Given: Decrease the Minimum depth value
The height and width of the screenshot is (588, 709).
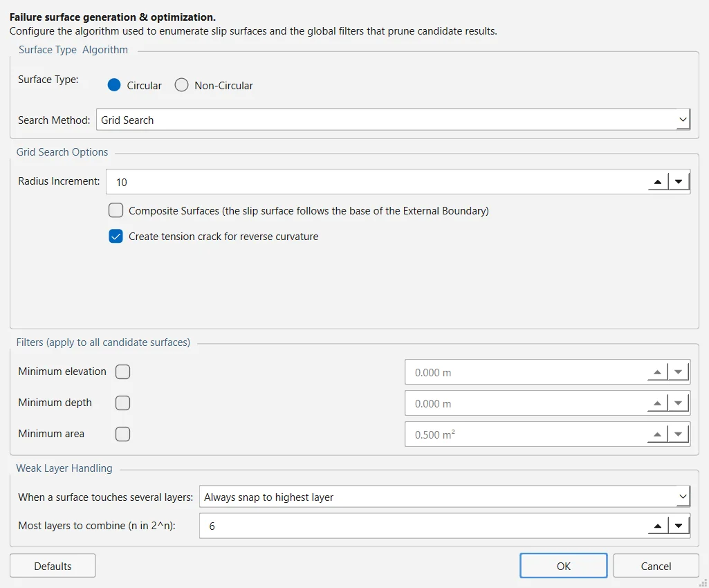Looking at the screenshot, I should pyautogui.click(x=679, y=403).
